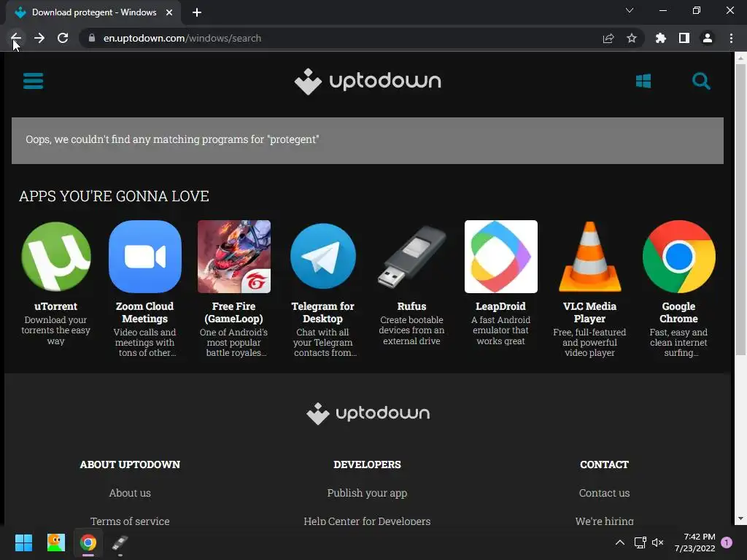The image size is (747, 560).
Task: Open the Telegram for Desktop icon
Action: (x=323, y=256)
